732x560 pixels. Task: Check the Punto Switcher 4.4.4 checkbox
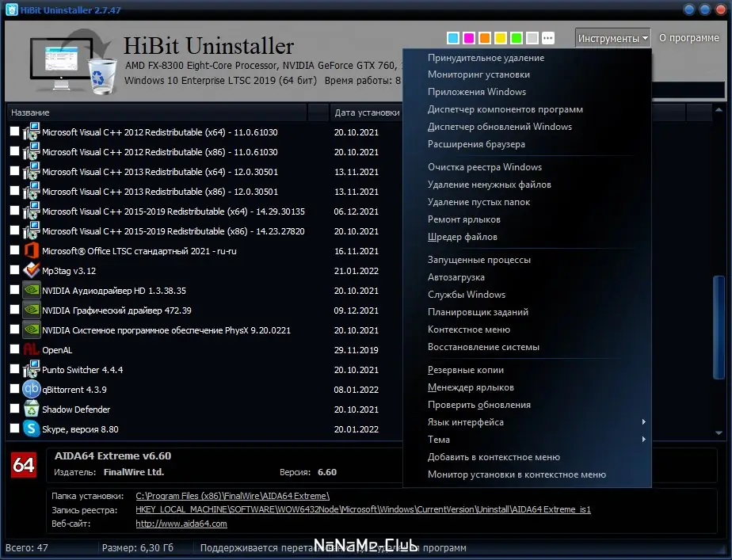pos(14,368)
